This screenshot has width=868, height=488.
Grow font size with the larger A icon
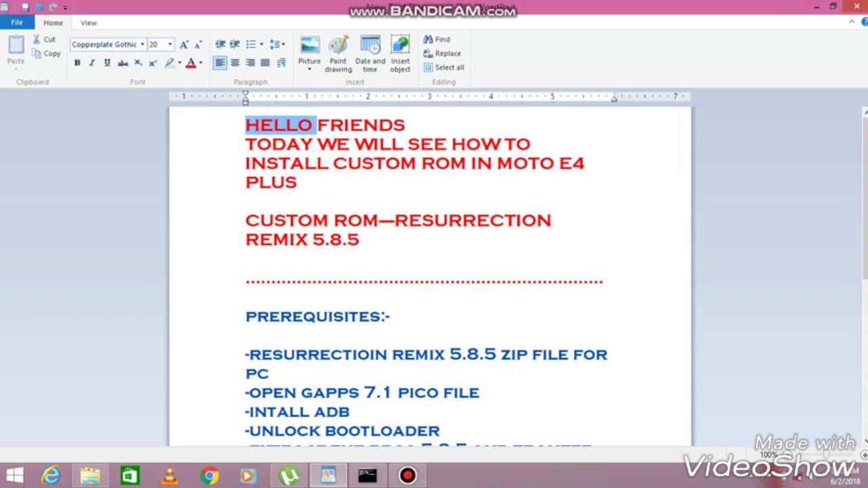[184, 44]
